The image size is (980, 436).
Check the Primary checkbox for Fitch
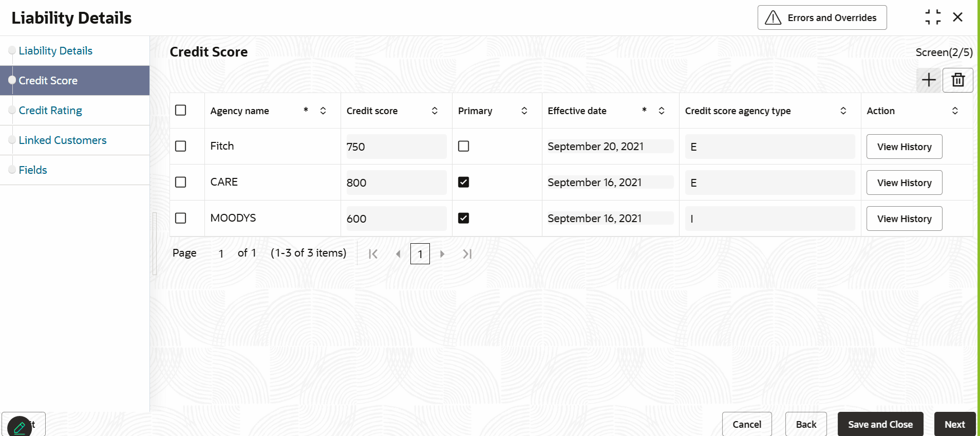click(463, 147)
